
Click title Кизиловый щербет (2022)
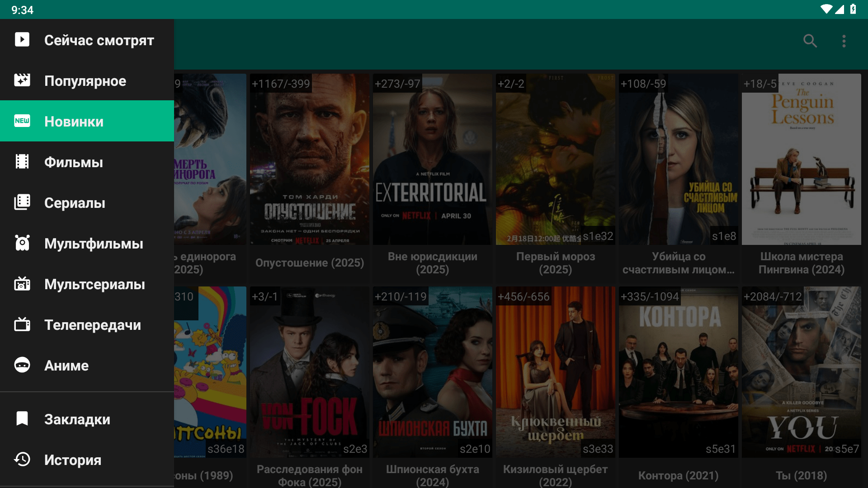click(556, 475)
